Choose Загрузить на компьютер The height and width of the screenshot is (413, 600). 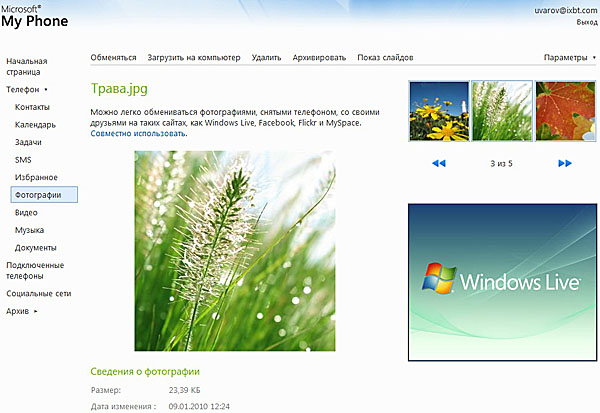194,57
